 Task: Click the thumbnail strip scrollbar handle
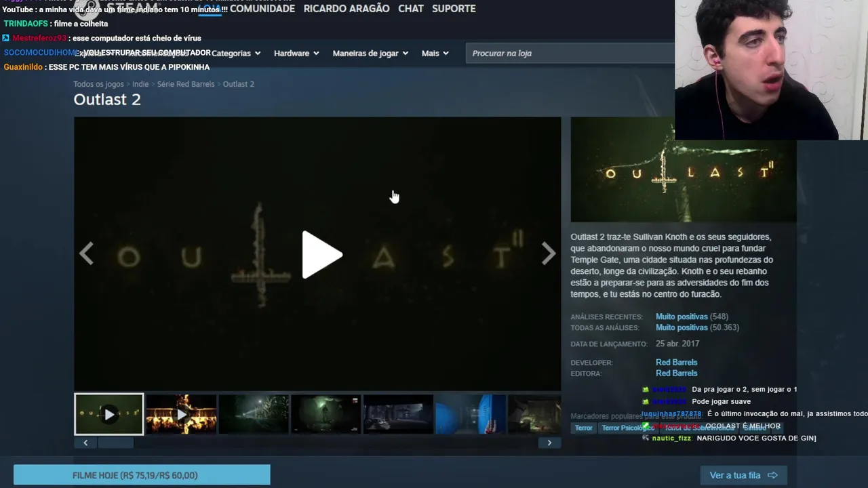coord(115,443)
